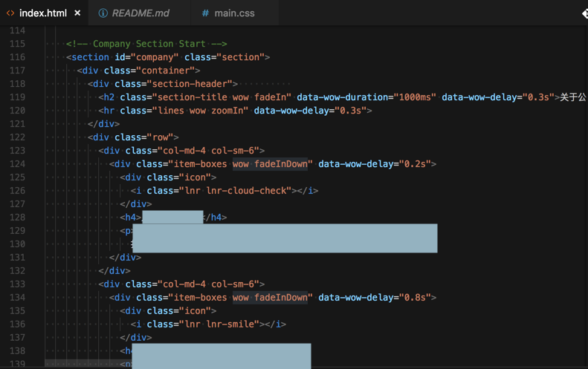588x369 pixels.
Task: Click "lnr lnr-smile" class string
Action: [x=219, y=324]
